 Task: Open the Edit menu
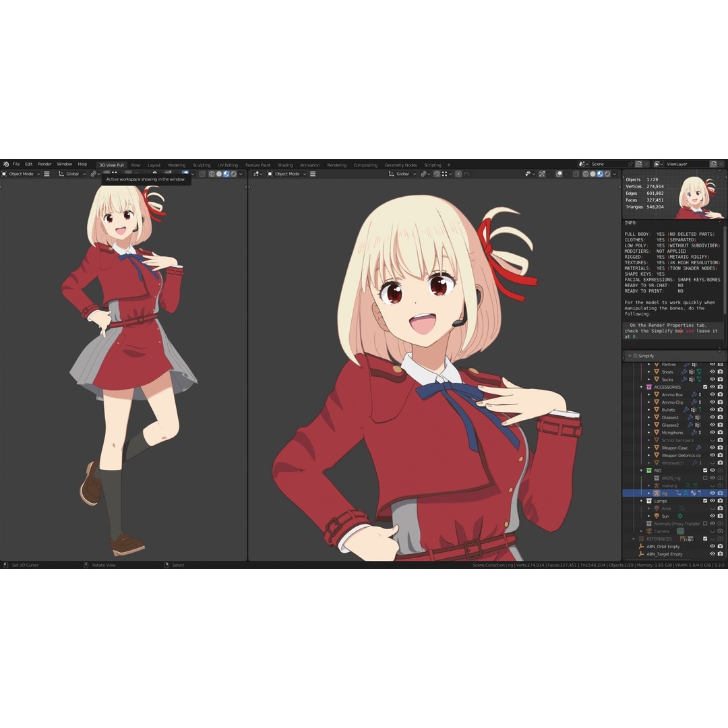coord(29,164)
